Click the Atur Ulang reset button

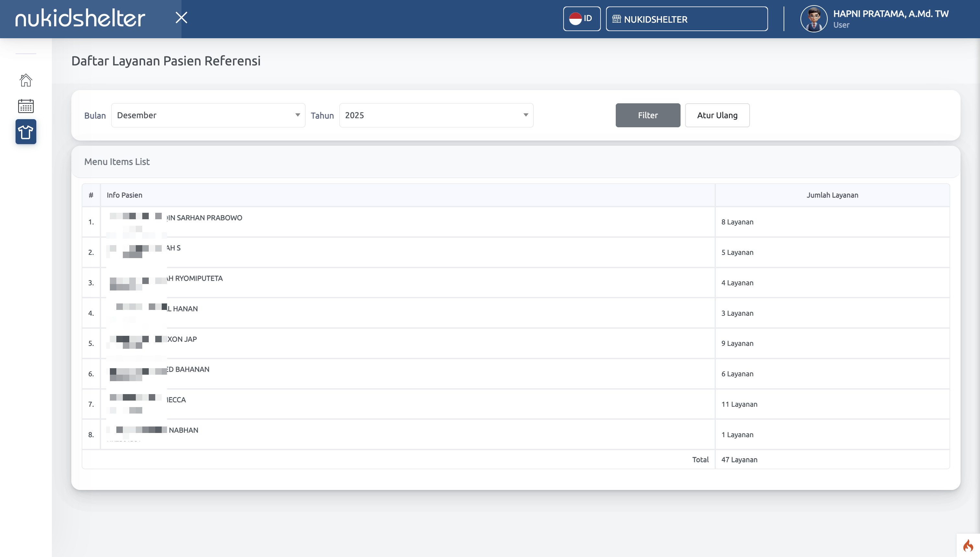tap(717, 115)
